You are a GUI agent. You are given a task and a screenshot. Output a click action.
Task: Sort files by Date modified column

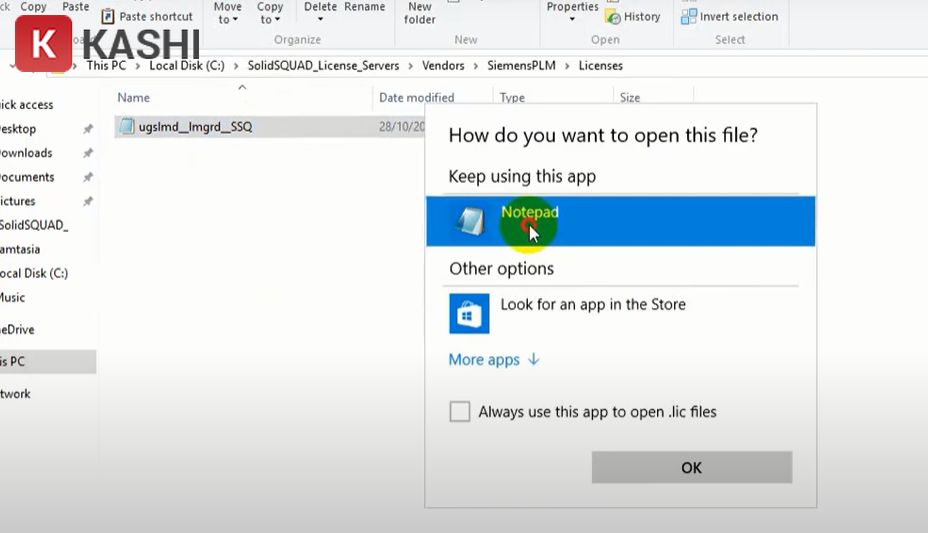click(x=417, y=98)
